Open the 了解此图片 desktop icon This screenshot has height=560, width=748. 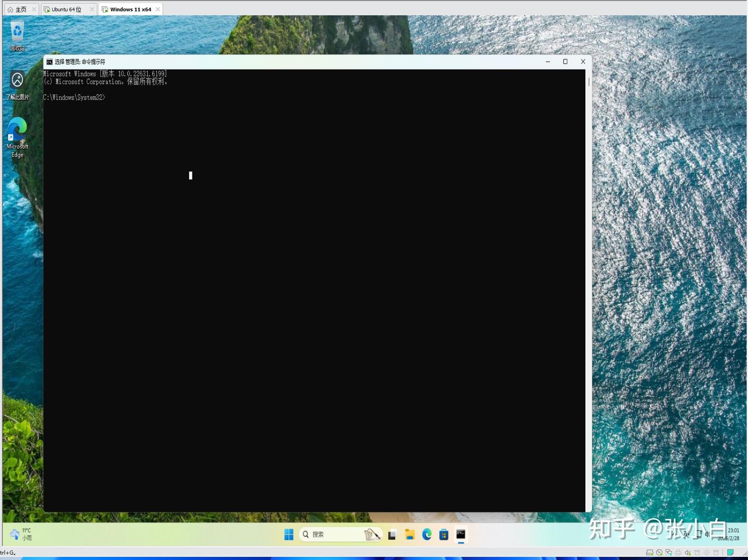17,85
